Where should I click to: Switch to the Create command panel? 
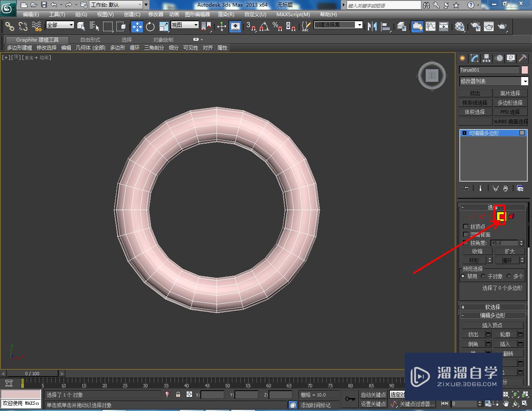click(462, 58)
